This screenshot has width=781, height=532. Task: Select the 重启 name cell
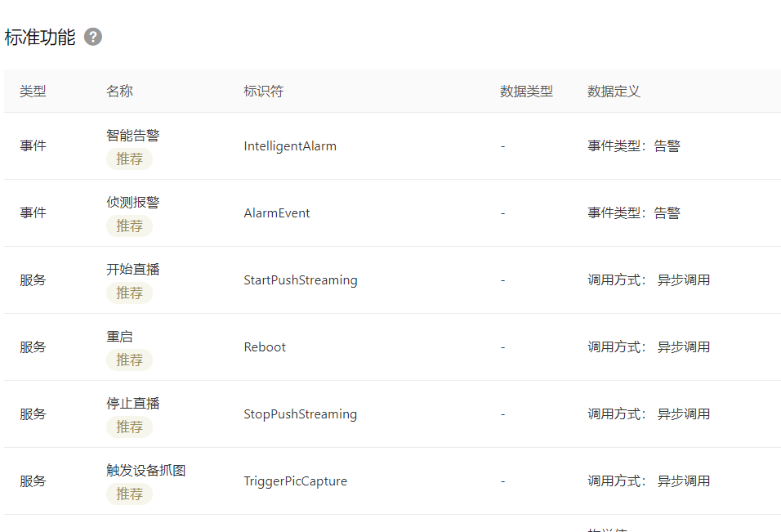pyautogui.click(x=119, y=336)
